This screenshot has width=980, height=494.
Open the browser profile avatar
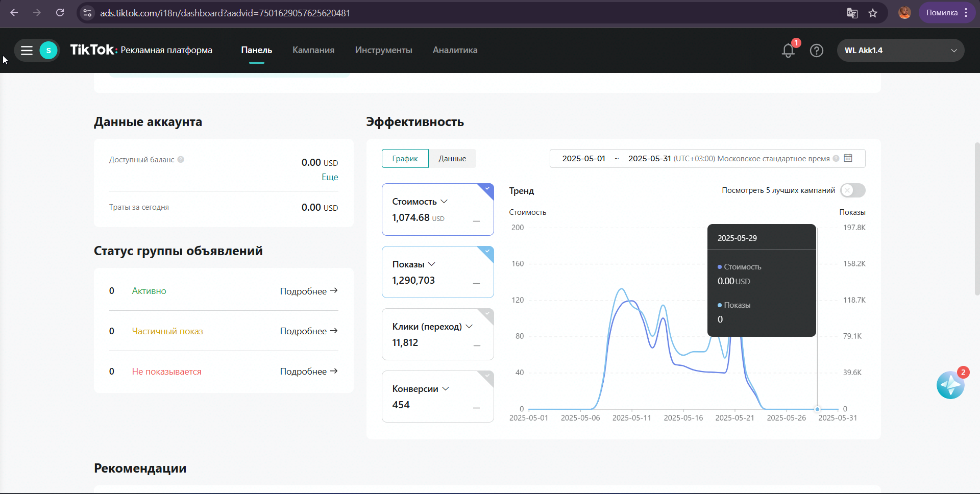[904, 13]
